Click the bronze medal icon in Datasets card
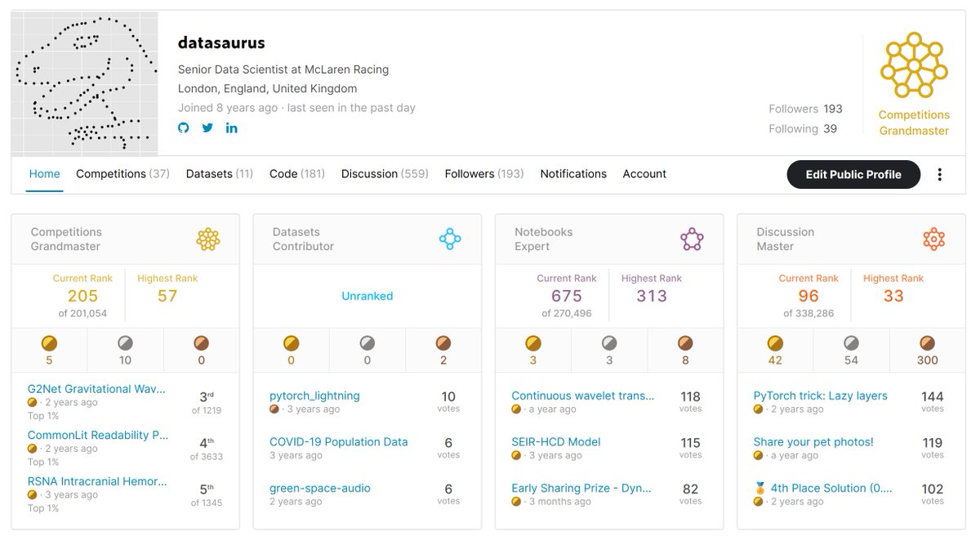 [x=443, y=342]
